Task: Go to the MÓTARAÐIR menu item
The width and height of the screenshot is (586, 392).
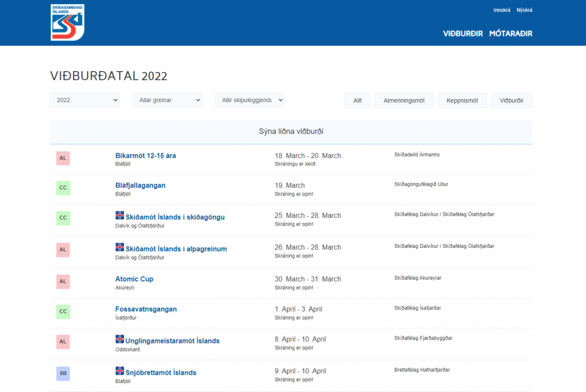Action: [510, 34]
